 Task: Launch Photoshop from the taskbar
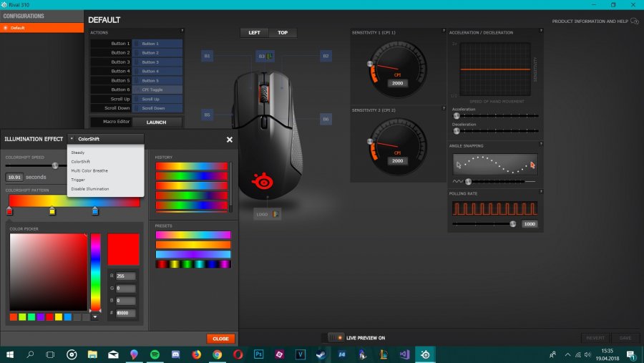(259, 354)
